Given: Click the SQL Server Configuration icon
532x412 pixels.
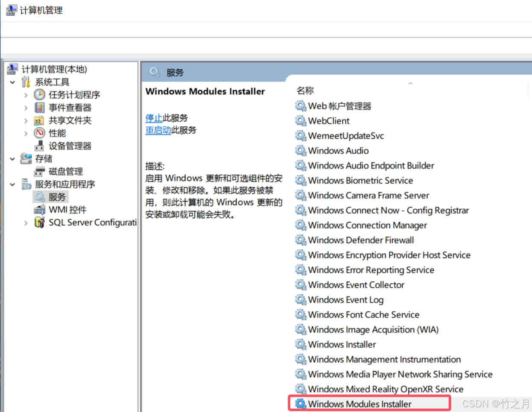Looking at the screenshot, I should coord(39,222).
